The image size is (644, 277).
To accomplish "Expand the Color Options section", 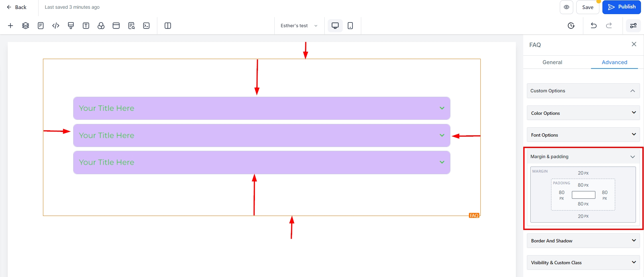I will 583,113.
